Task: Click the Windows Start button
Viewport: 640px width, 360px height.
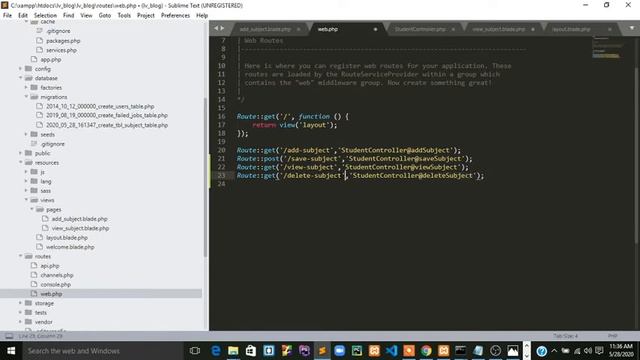Action: tap(11, 351)
